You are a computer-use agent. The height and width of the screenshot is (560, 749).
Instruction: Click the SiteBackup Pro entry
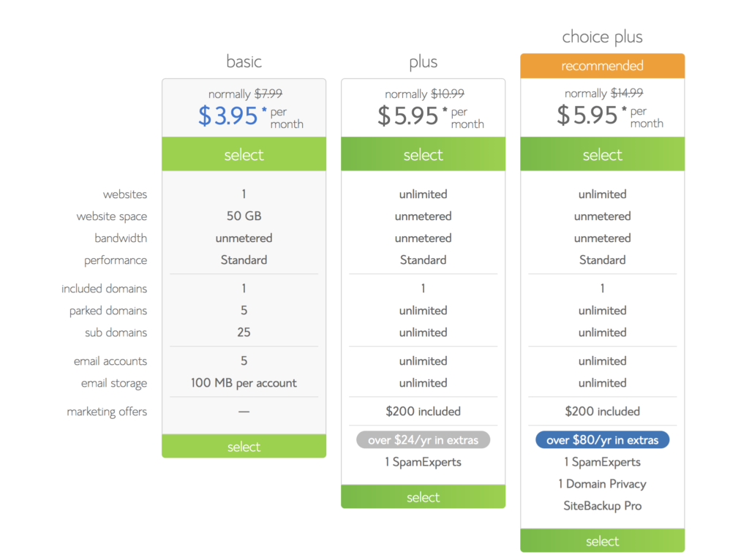tap(602, 505)
